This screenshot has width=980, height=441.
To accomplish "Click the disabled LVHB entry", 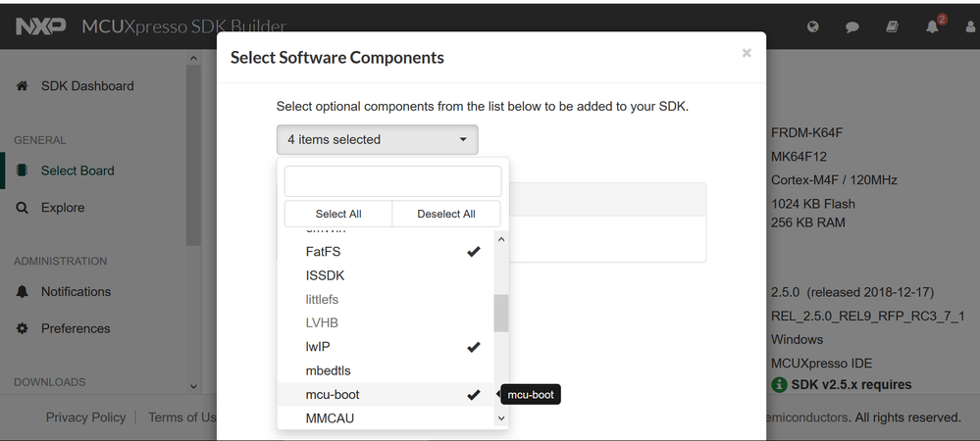I will pos(386,323).
